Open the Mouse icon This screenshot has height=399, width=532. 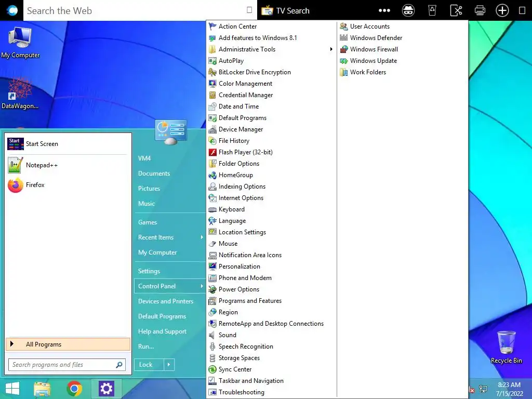[212, 244]
